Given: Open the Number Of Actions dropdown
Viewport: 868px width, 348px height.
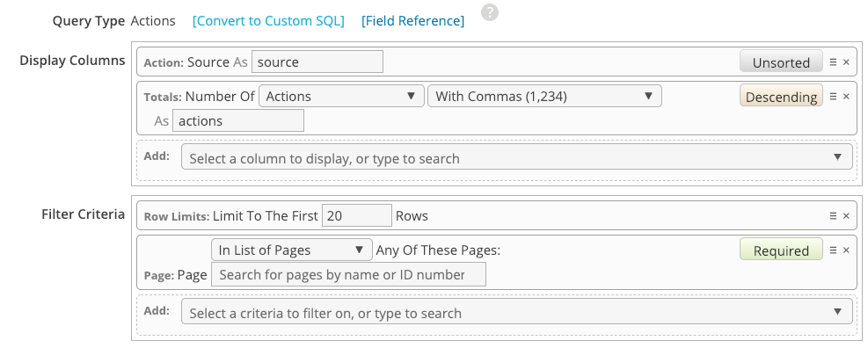Looking at the screenshot, I should coord(341,96).
